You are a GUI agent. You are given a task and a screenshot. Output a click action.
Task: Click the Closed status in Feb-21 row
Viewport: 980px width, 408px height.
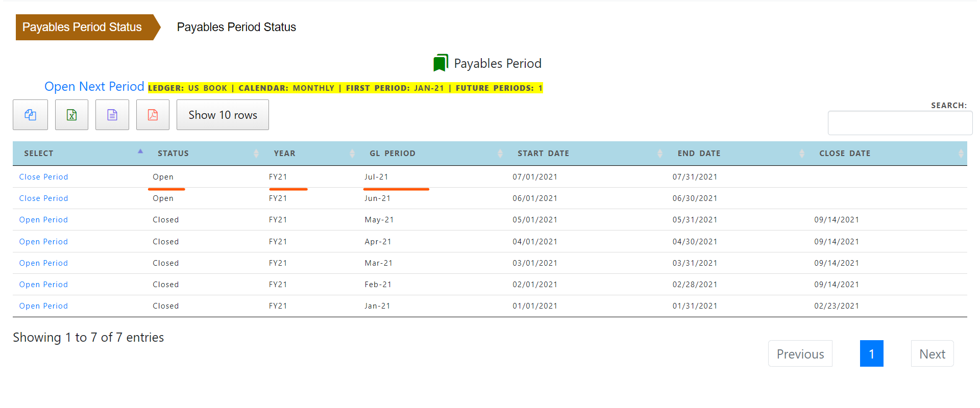(166, 285)
